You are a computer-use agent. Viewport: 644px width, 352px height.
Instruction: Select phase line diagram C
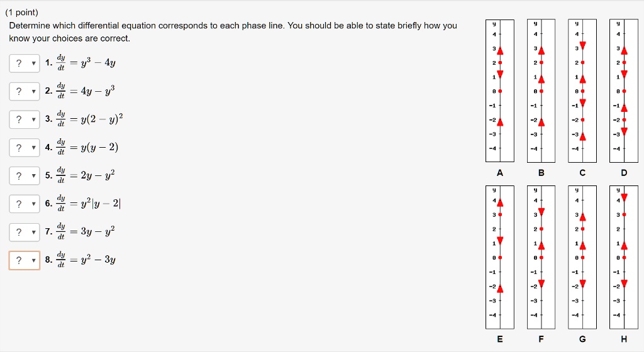[x=582, y=91]
